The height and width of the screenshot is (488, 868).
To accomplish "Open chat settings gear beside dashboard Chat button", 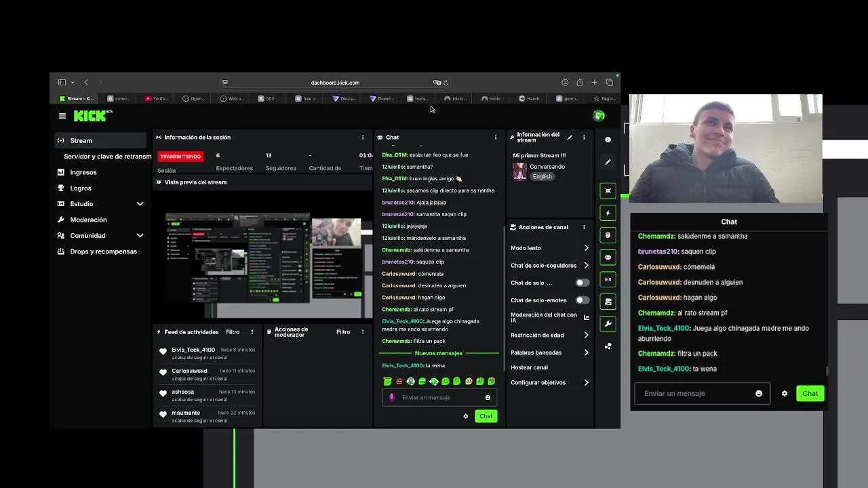I will tap(465, 416).
